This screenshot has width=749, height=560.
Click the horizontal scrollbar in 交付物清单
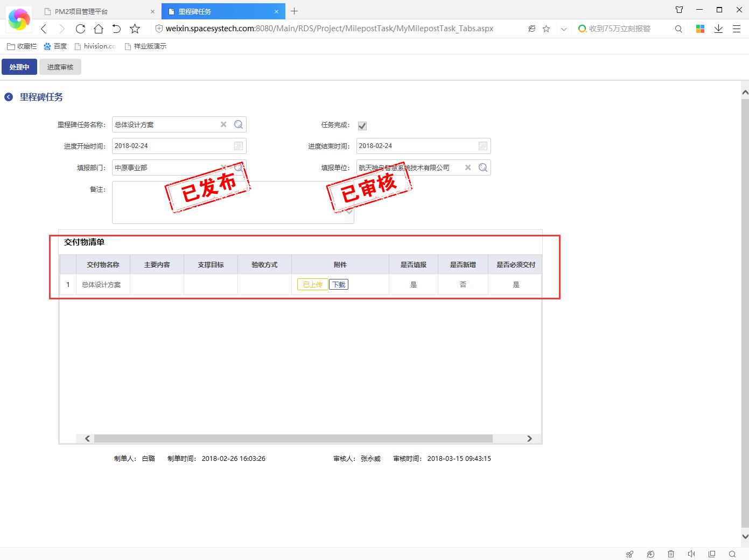point(293,438)
